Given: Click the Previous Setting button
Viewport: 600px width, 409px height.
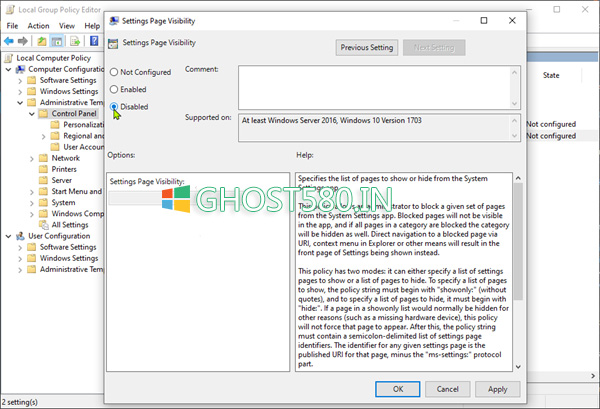Looking at the screenshot, I should pos(367,47).
